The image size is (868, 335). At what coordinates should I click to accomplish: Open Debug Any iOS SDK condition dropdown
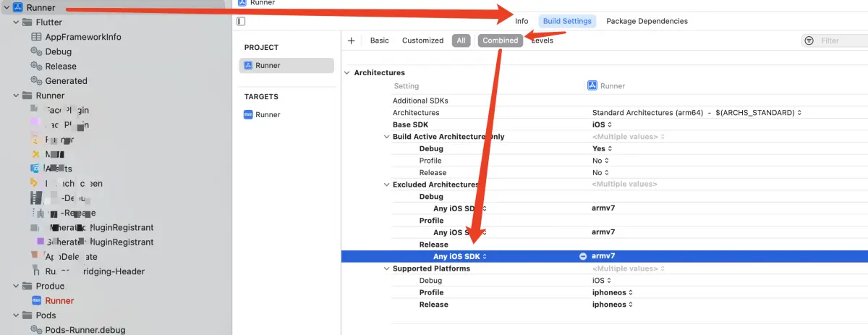(460, 208)
